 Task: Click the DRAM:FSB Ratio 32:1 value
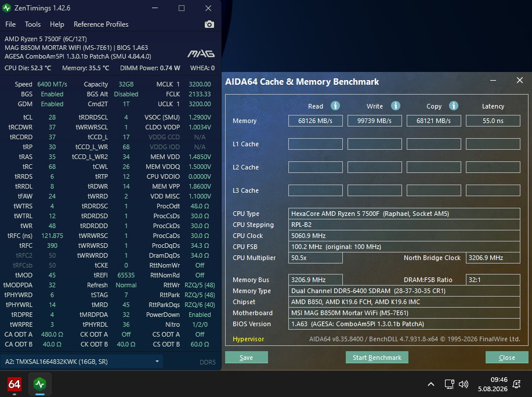tap(493, 280)
